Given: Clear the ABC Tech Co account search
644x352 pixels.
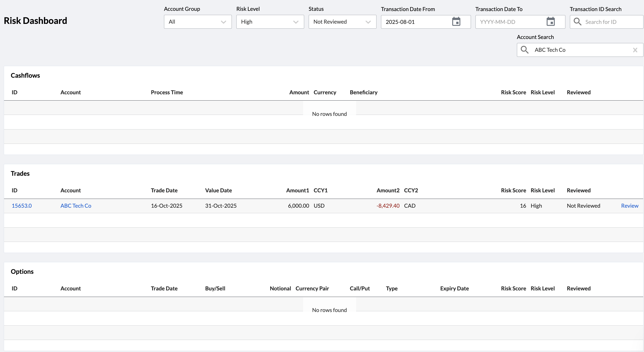Looking at the screenshot, I should click(x=635, y=50).
